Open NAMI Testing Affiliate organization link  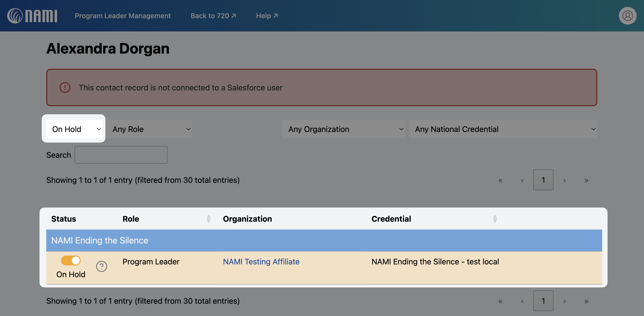pos(261,261)
